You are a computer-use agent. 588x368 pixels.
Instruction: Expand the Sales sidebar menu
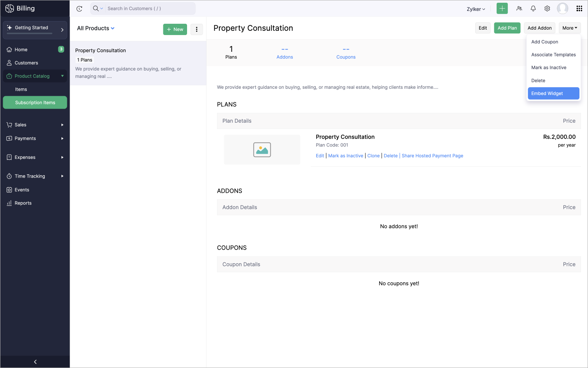(35, 125)
